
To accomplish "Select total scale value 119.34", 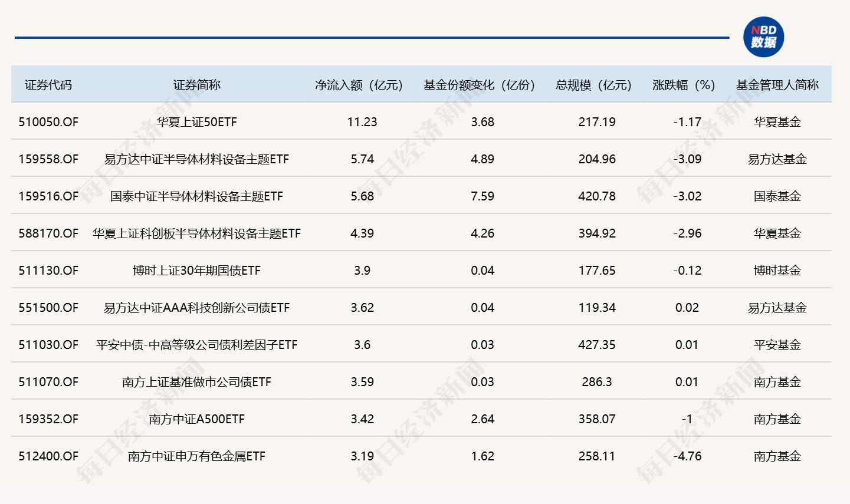I will [597, 308].
